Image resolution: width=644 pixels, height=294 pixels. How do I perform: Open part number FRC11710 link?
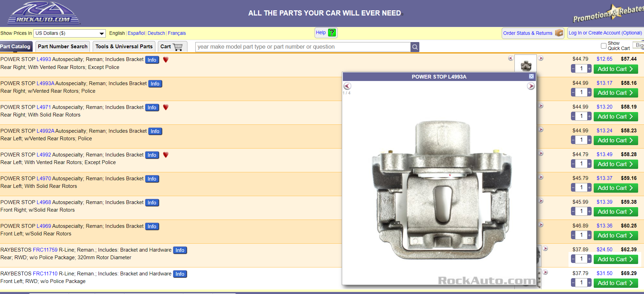[45, 273]
